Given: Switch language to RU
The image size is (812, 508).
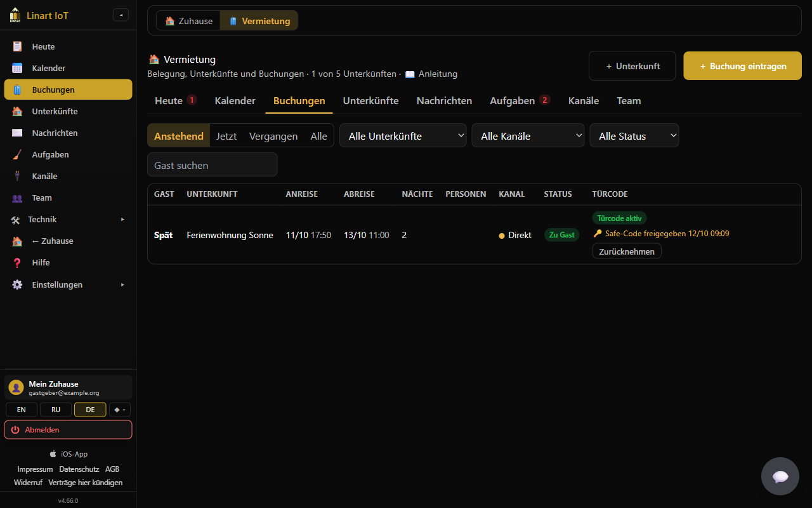Looking at the screenshot, I should (x=56, y=410).
